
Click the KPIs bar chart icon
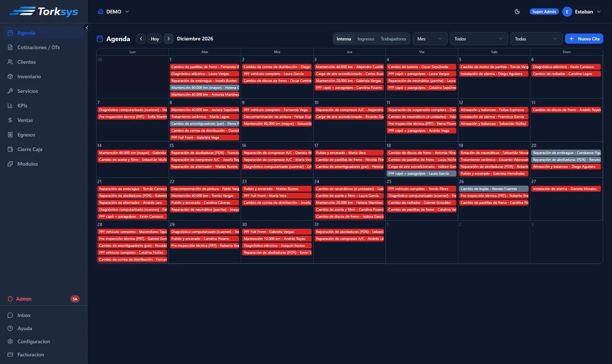coord(10,106)
